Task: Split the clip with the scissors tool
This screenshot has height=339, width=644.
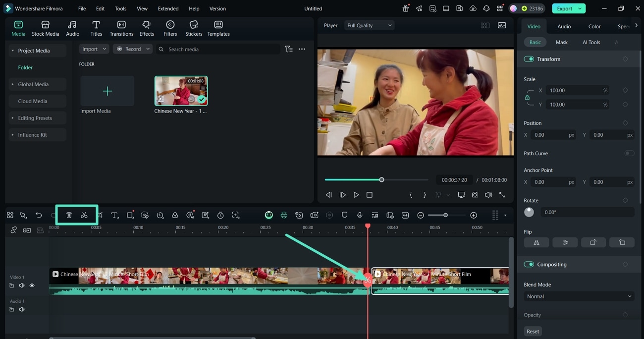Action: pyautogui.click(x=84, y=215)
